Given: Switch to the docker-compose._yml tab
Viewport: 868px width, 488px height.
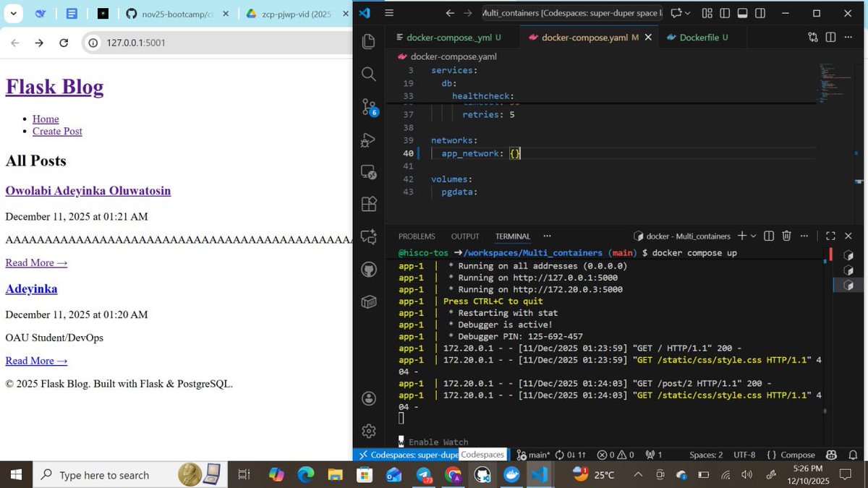Looking at the screenshot, I should pos(448,38).
